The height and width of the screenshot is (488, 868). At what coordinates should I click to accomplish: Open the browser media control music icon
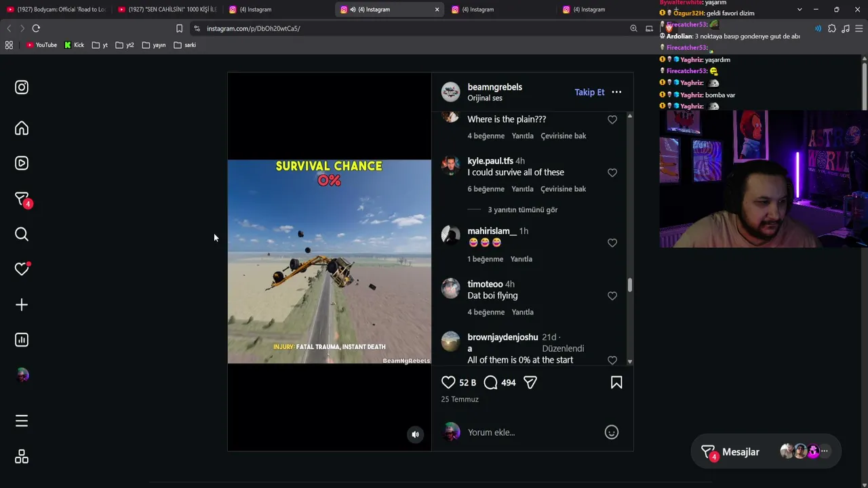pyautogui.click(x=846, y=28)
